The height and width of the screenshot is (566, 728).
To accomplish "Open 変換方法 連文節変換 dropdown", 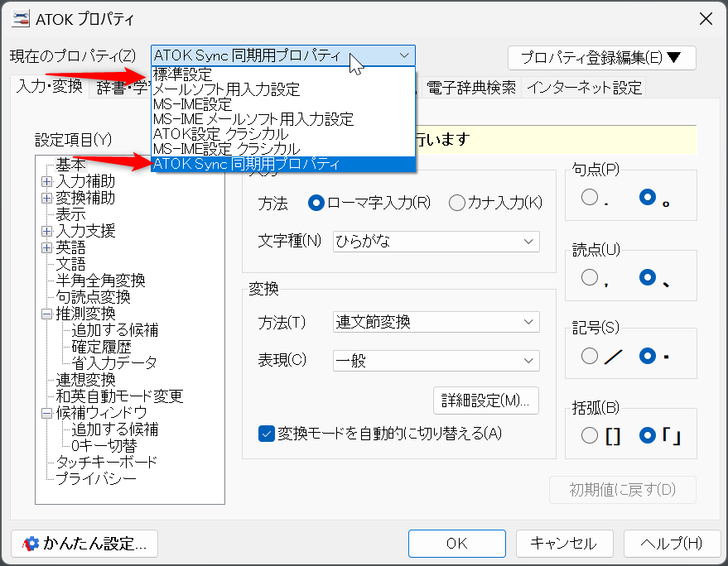I will coord(436,322).
